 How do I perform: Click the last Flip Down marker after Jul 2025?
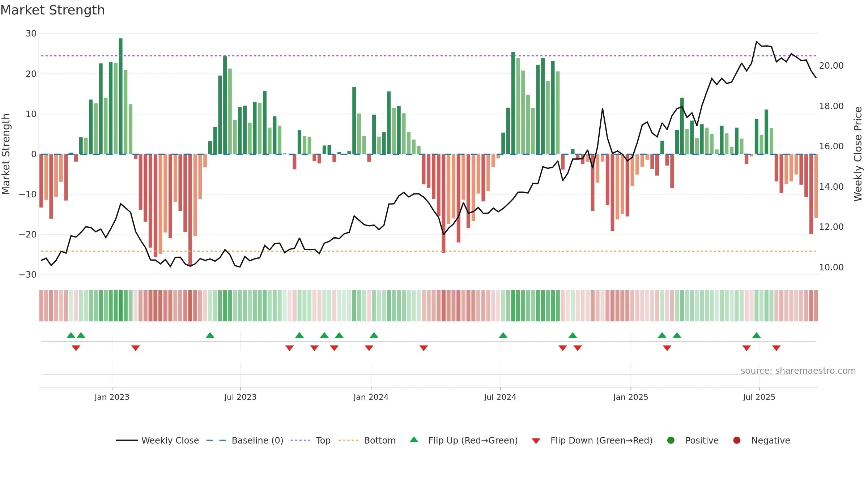[x=776, y=348]
